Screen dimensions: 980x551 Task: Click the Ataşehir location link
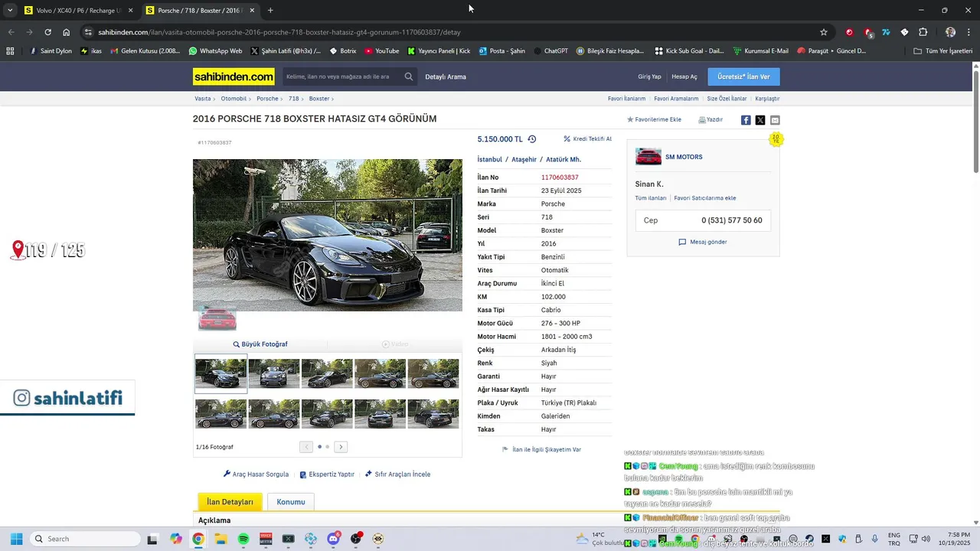(x=524, y=159)
